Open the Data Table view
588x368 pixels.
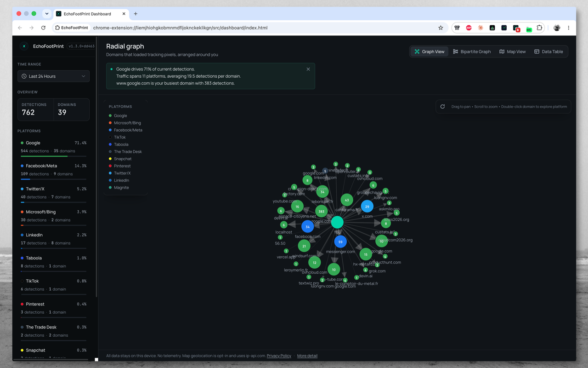pyautogui.click(x=548, y=52)
